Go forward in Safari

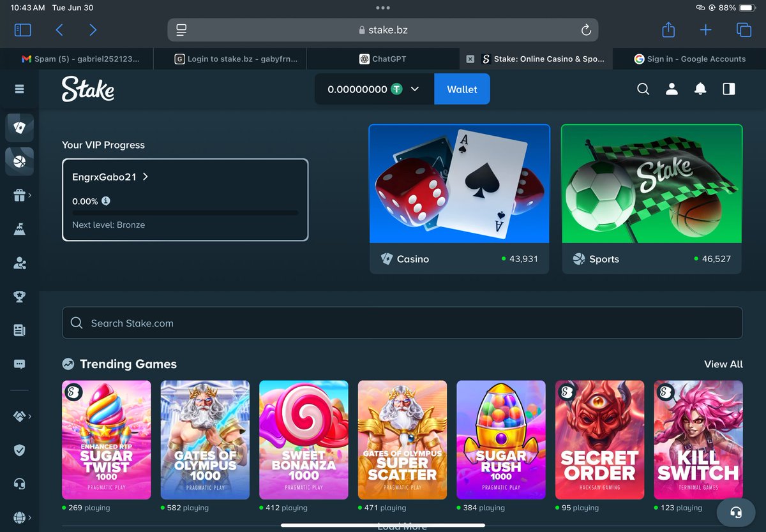pyautogui.click(x=93, y=30)
